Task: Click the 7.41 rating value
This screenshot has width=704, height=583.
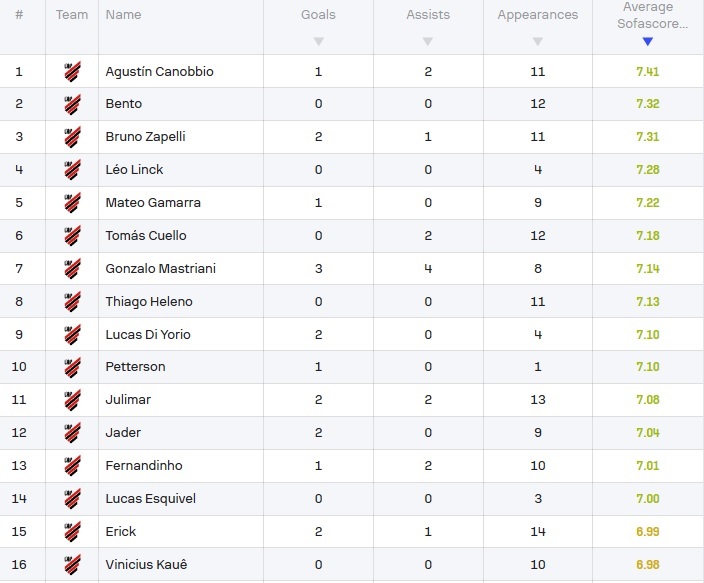Action: (x=647, y=71)
